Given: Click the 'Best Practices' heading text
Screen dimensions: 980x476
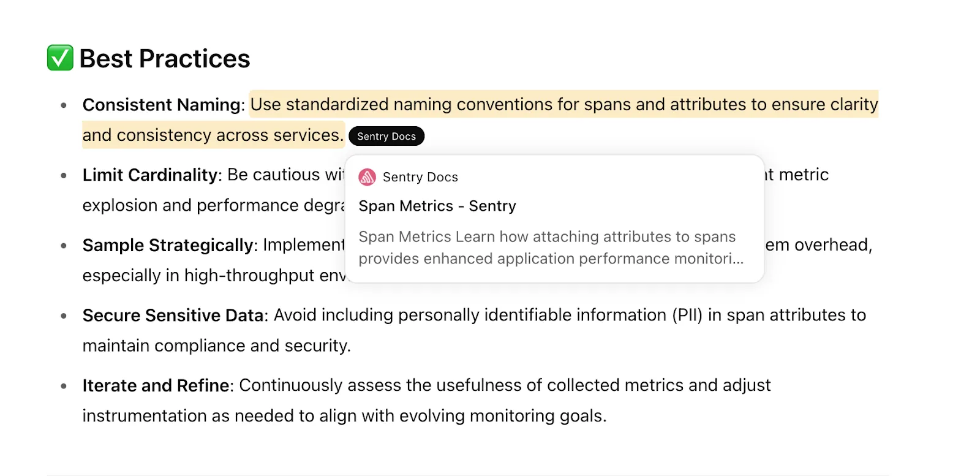Looking at the screenshot, I should point(165,59).
